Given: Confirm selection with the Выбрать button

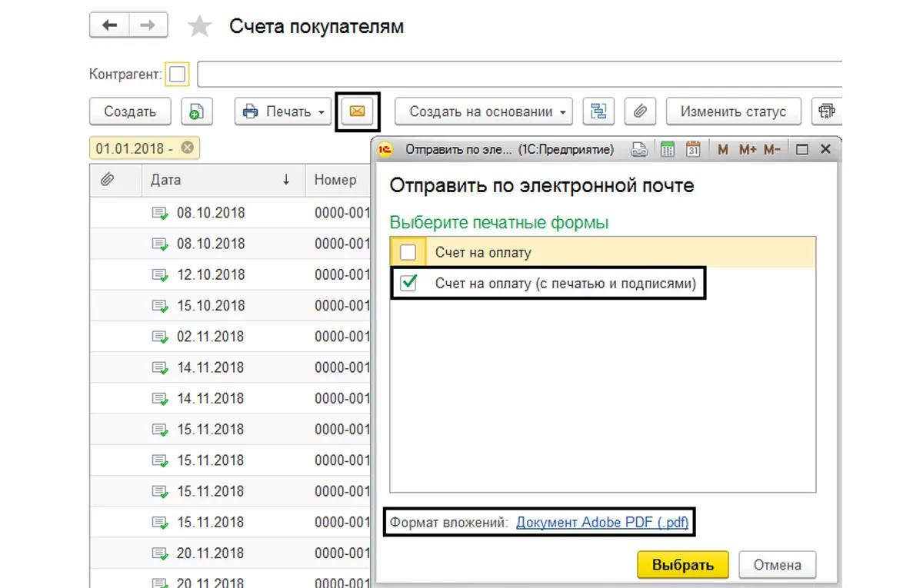Looking at the screenshot, I should [x=682, y=565].
